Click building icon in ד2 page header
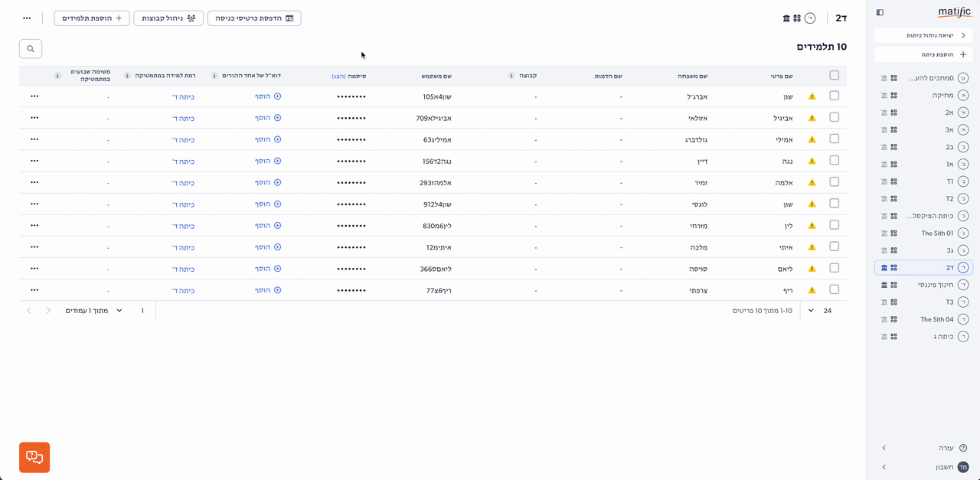The width and height of the screenshot is (980, 480). click(786, 18)
